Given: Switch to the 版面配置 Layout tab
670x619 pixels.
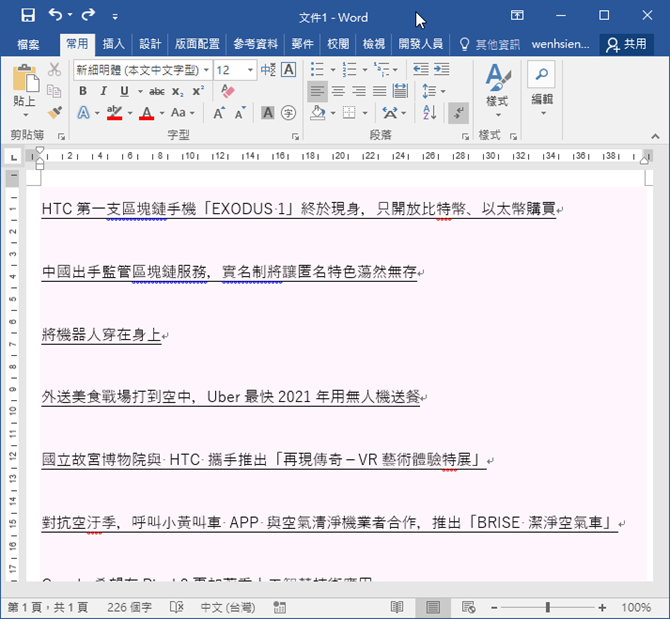Looking at the screenshot, I should click(x=197, y=44).
